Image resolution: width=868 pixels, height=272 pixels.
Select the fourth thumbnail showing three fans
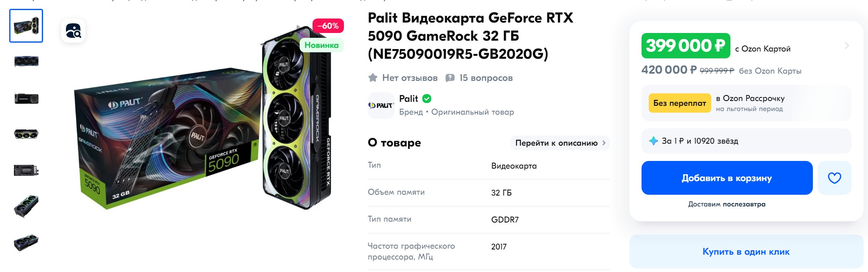pos(26,134)
